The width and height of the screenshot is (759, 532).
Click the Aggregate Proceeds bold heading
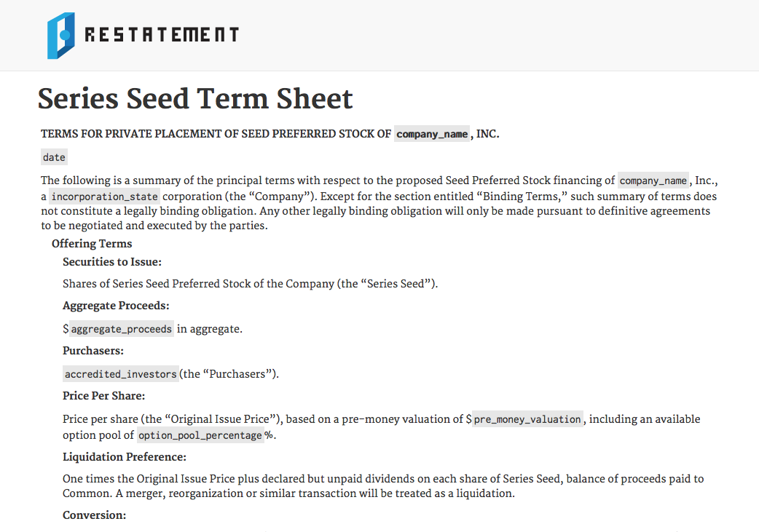tap(116, 306)
